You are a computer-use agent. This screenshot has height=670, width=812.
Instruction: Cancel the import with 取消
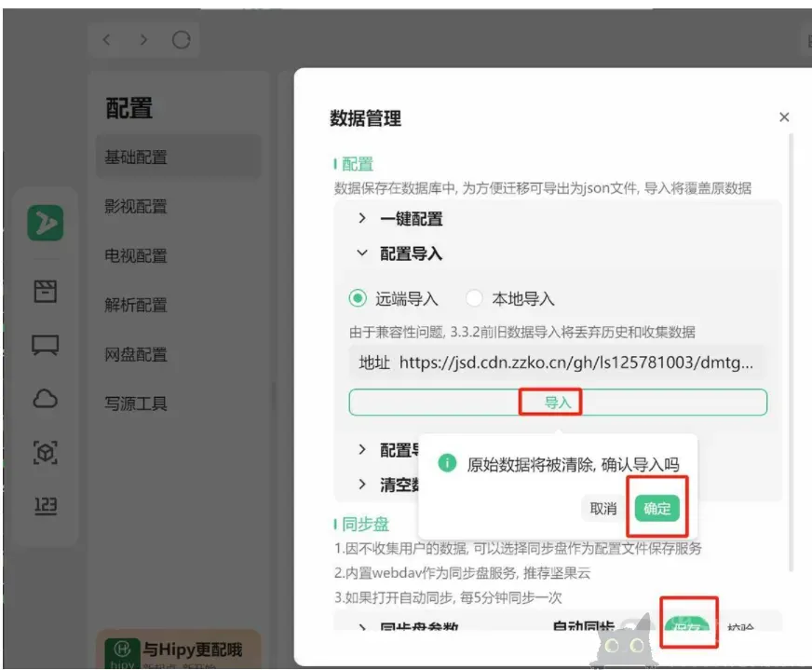pos(603,509)
